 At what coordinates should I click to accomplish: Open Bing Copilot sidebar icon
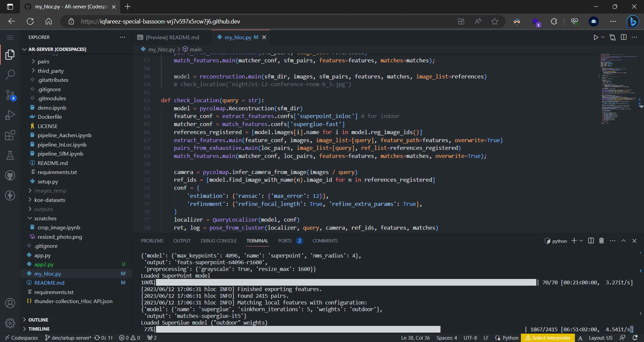[x=633, y=21]
